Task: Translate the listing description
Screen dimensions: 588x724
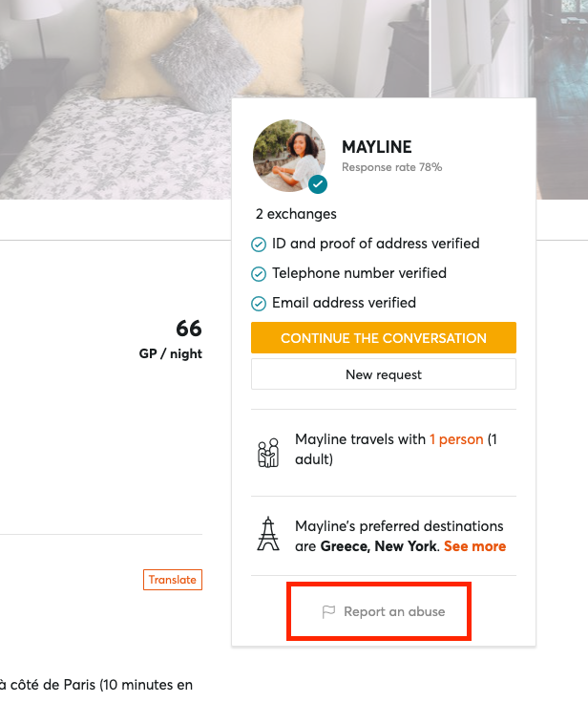Action: pyautogui.click(x=173, y=580)
